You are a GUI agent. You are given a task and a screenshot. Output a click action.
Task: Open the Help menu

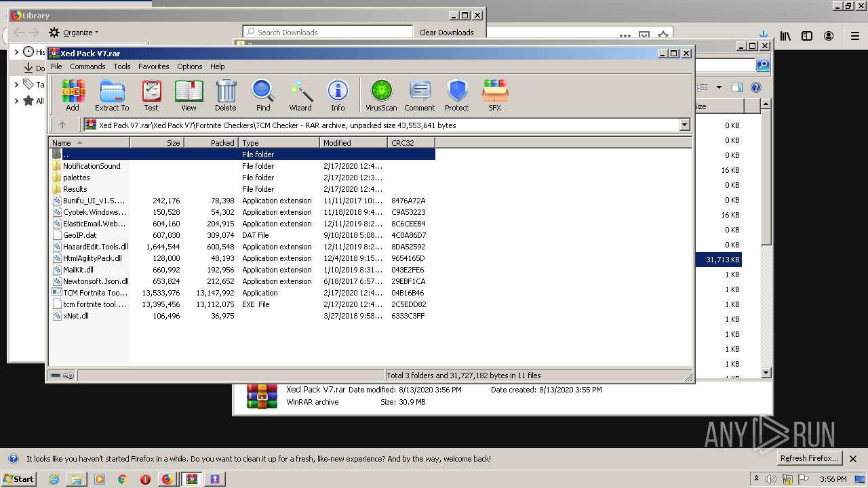click(x=218, y=66)
